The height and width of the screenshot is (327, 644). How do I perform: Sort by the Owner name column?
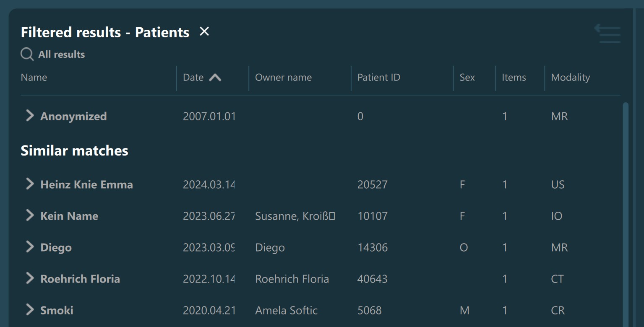tap(283, 78)
